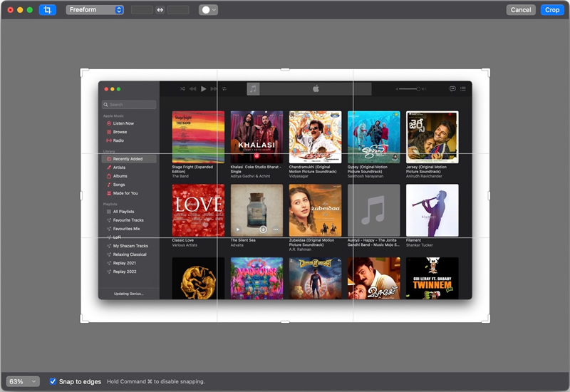Click the download icon on The Silent Sea
The height and width of the screenshot is (392, 570).
pyautogui.click(x=263, y=229)
